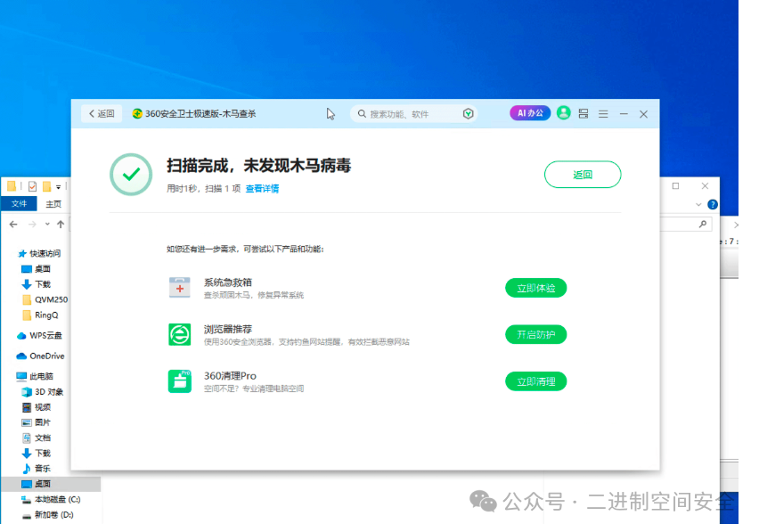Click the 返回 back button in 360 title bar
Screen dimensions: 759x532
click(x=102, y=114)
